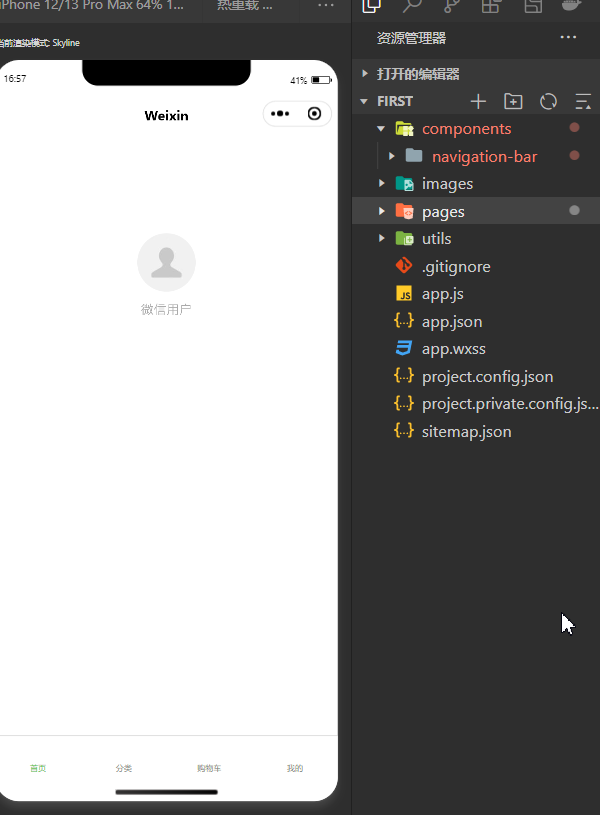Expand the utils folder arrow
Image resolution: width=600 pixels, height=815 pixels.
382,238
